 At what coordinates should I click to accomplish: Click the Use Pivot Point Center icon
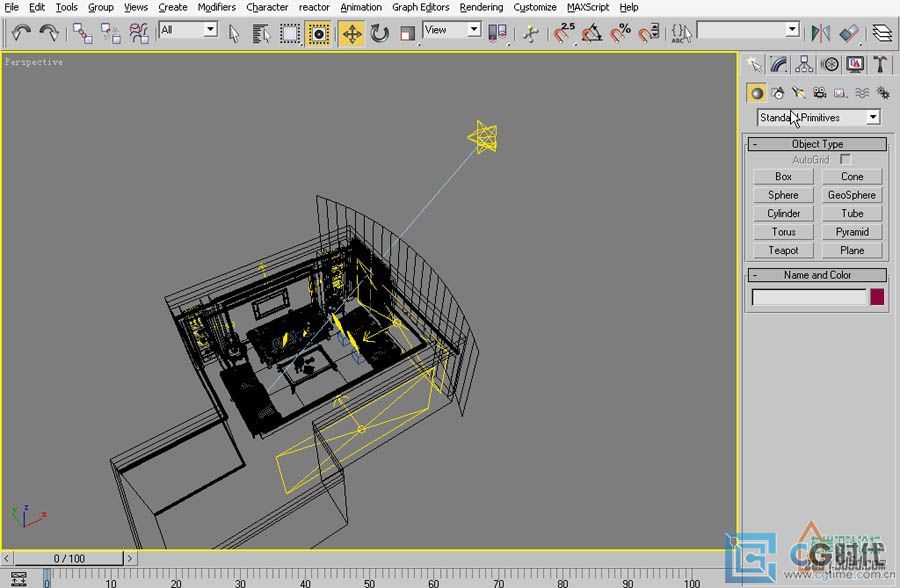tap(497, 33)
